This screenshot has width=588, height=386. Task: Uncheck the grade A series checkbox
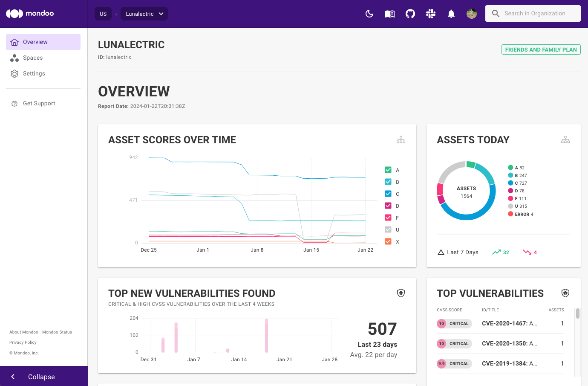point(388,169)
